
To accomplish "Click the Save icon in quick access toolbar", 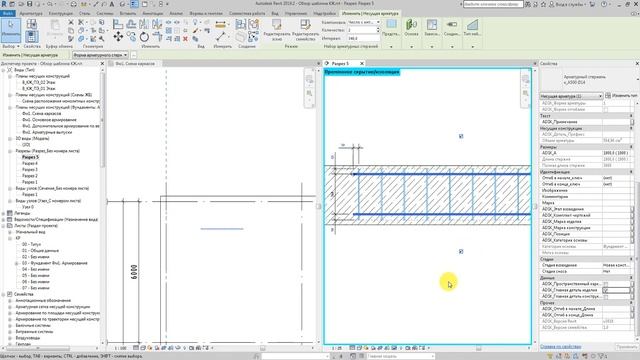I will pos(29,4).
